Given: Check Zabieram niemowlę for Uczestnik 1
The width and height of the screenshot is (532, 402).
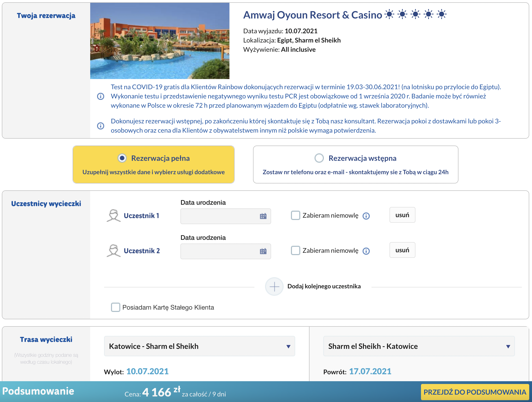Looking at the screenshot, I should pyautogui.click(x=295, y=215).
